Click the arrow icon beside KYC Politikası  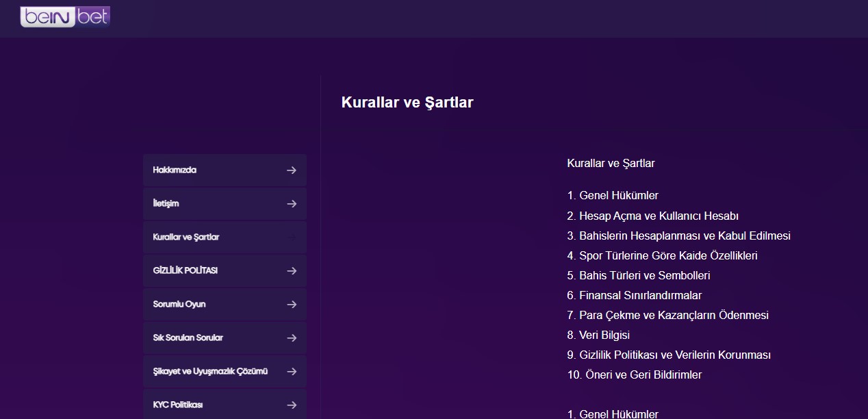[292, 405]
